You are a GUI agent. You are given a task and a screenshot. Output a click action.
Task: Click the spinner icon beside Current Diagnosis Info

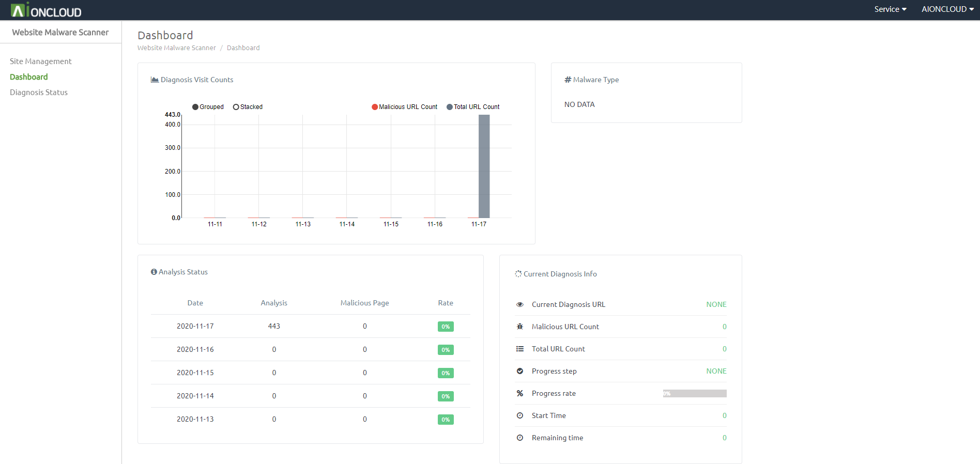(x=518, y=274)
